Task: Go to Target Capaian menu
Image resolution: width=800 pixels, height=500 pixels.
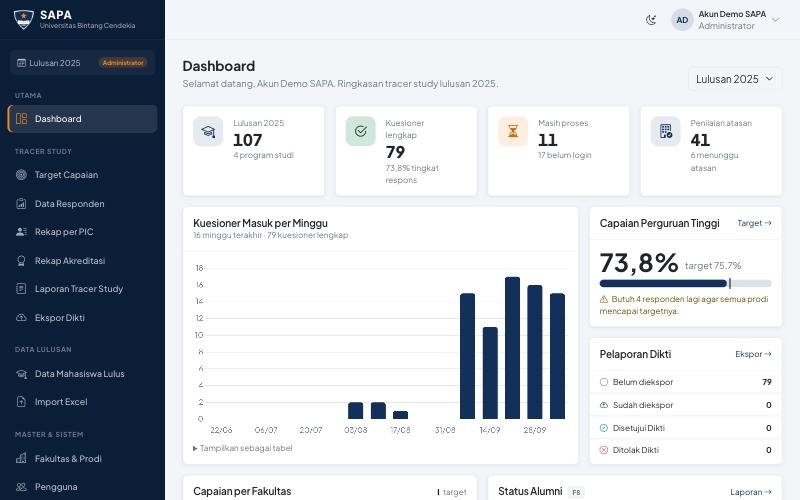Action: click(x=83, y=174)
